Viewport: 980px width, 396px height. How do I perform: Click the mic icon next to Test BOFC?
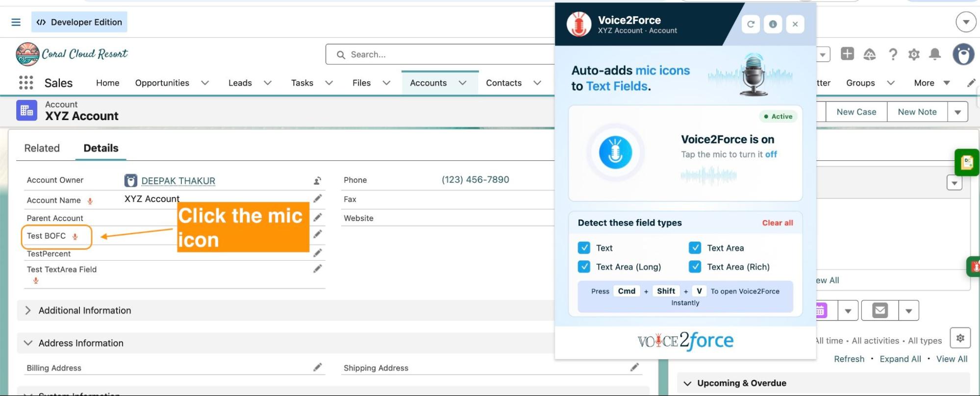coord(75,237)
